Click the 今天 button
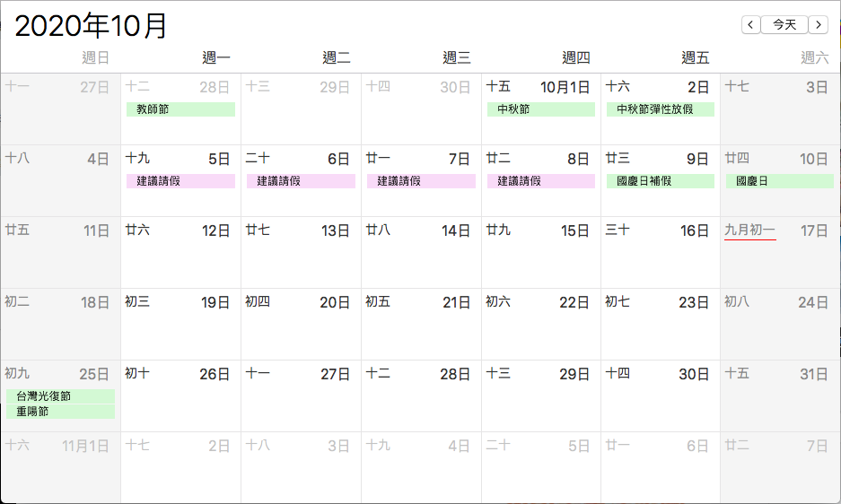 click(x=784, y=25)
